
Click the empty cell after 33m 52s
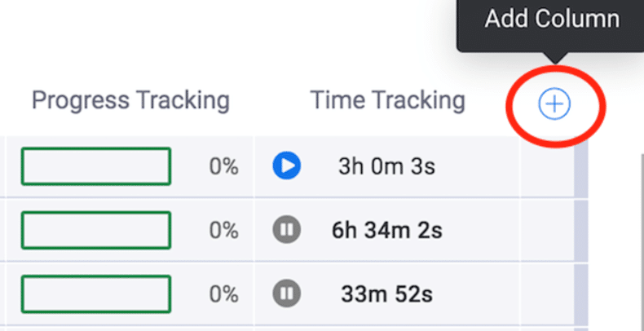(x=548, y=294)
